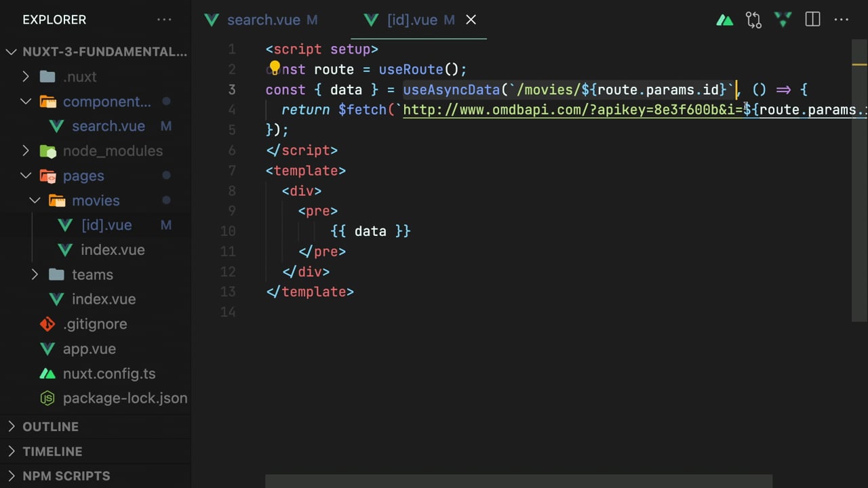This screenshot has width=868, height=488.
Task: Split the editor right
Action: [x=812, y=20]
